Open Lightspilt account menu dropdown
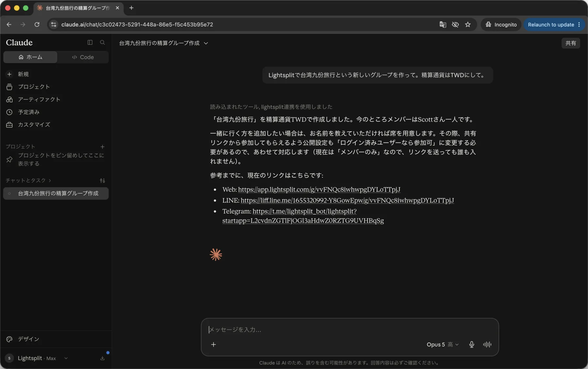Viewport: 588px width, 369px height. (37, 358)
